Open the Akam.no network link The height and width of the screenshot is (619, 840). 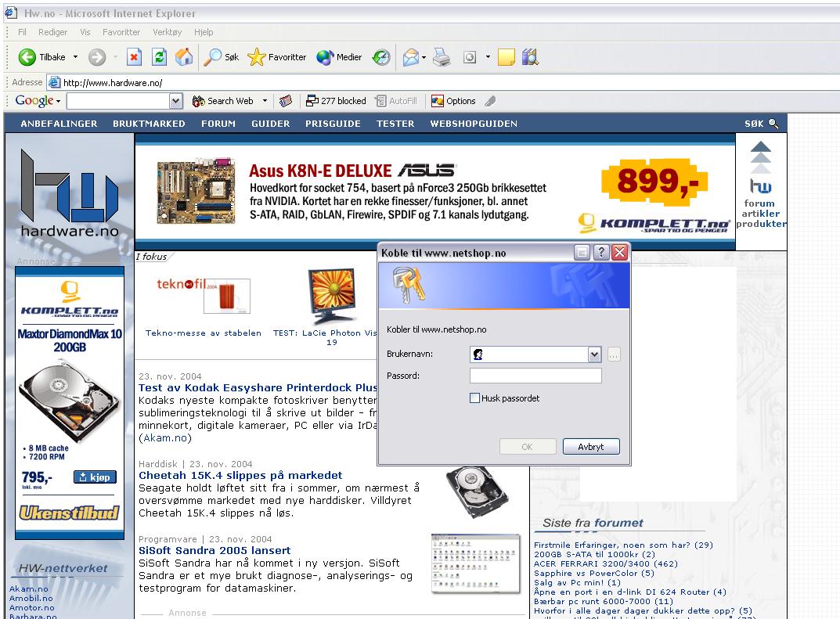coord(28,589)
